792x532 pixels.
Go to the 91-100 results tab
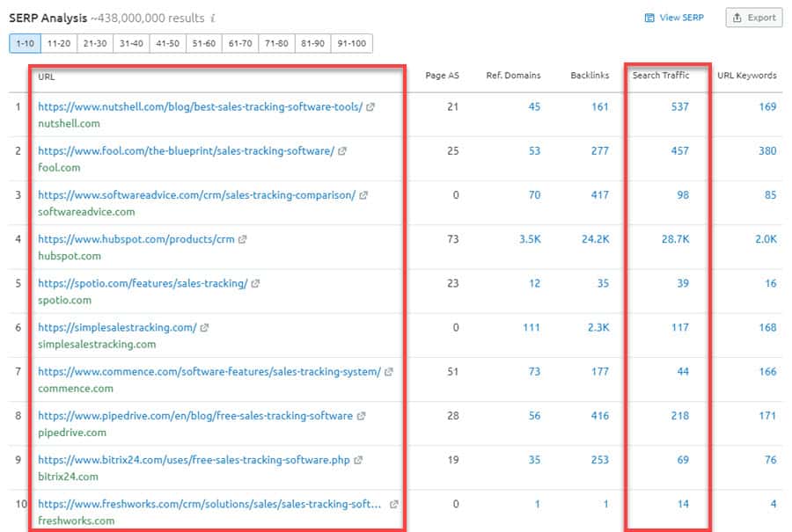click(352, 43)
